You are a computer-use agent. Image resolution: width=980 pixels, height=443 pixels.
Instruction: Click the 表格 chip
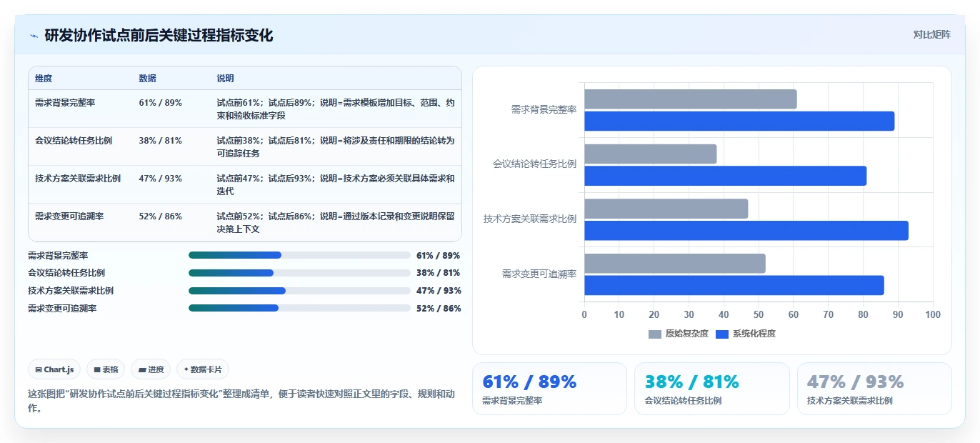pos(106,369)
